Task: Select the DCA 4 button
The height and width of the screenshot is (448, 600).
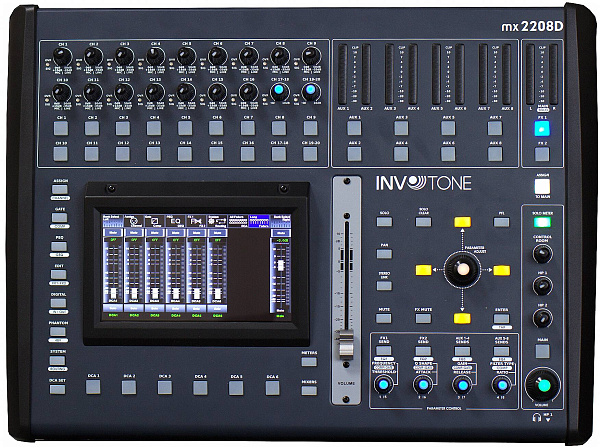Action: [x=201, y=388]
